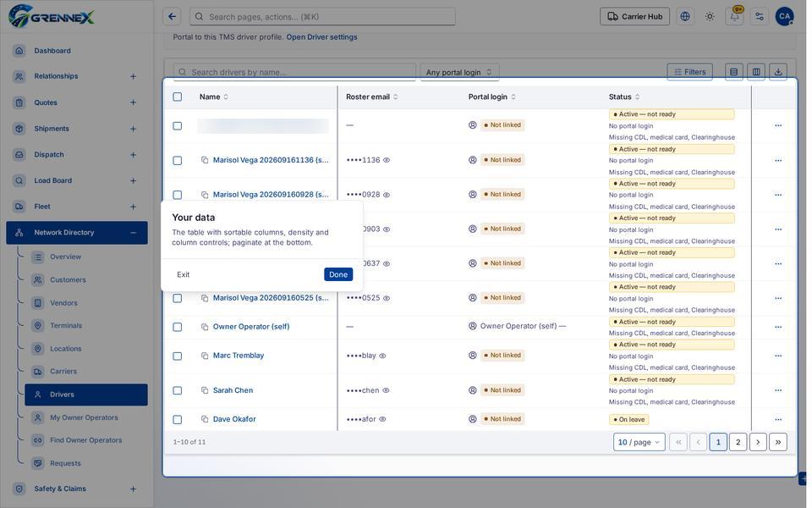Screen dimensions: 812x508
Task: Click Exit in the tour popup
Action: (x=184, y=274)
